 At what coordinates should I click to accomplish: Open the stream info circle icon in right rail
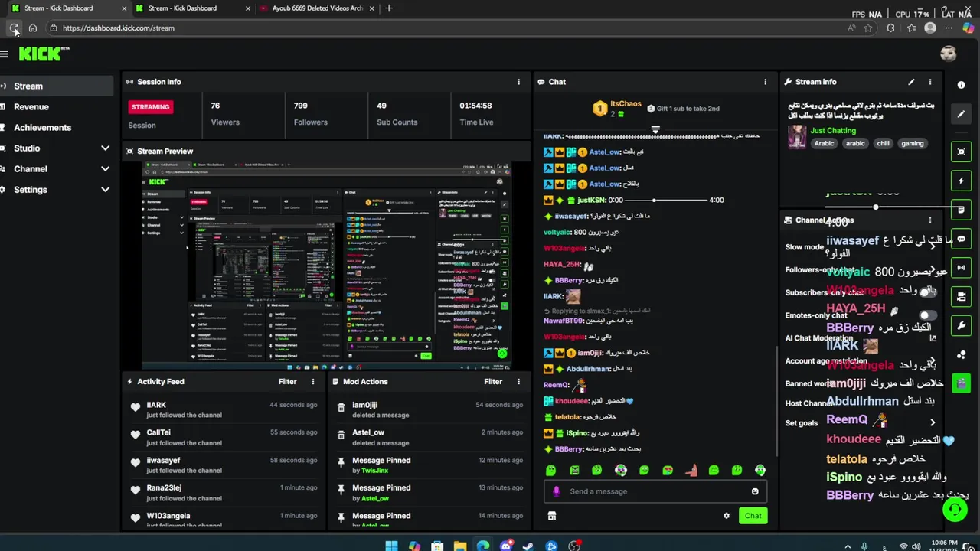pos(962,85)
